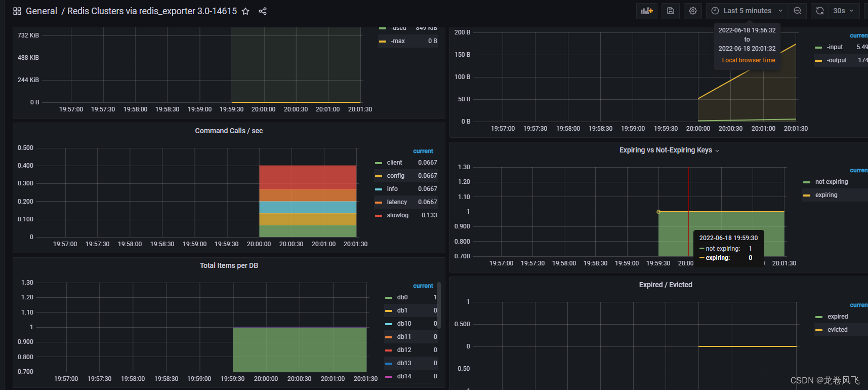Open Expired / Evicted panel title

click(666, 285)
